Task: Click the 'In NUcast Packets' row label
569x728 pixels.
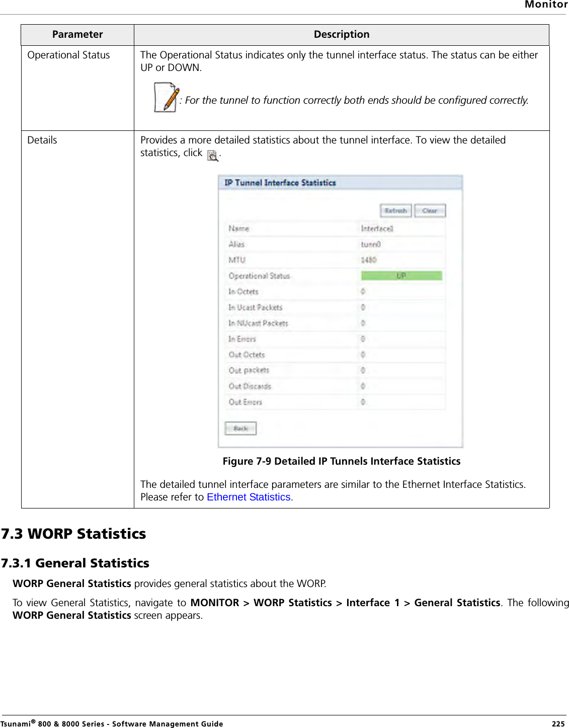Action: tap(258, 323)
